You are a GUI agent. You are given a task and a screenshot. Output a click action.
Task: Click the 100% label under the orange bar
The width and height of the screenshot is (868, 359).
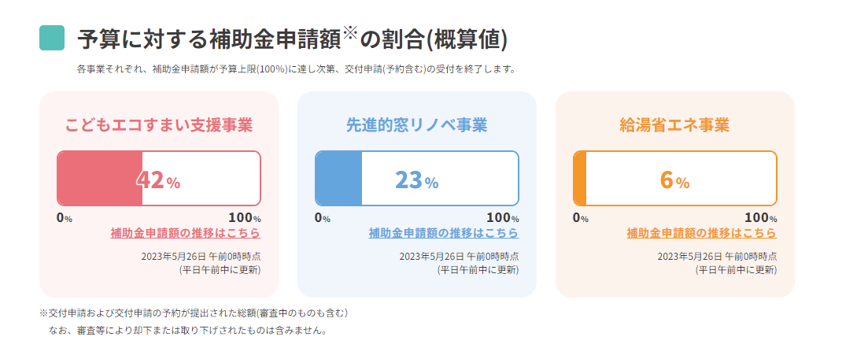click(761, 218)
